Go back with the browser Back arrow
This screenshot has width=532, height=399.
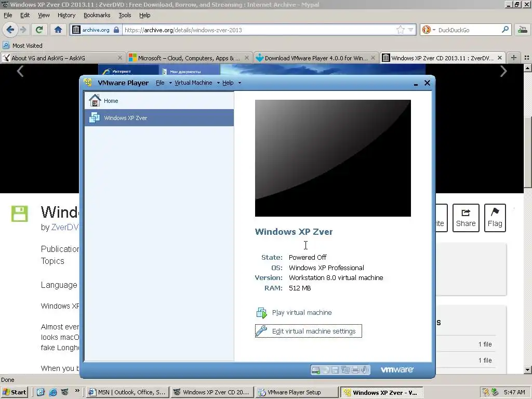(10, 30)
